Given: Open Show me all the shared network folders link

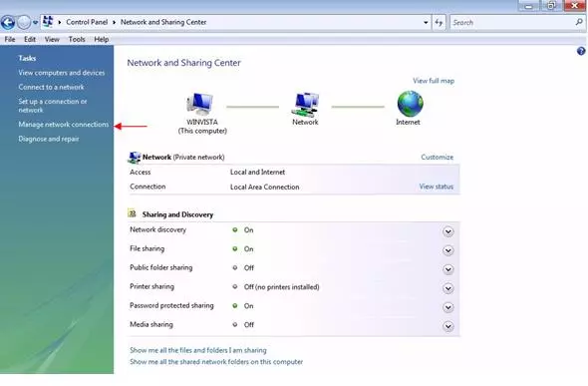Looking at the screenshot, I should (x=216, y=362).
